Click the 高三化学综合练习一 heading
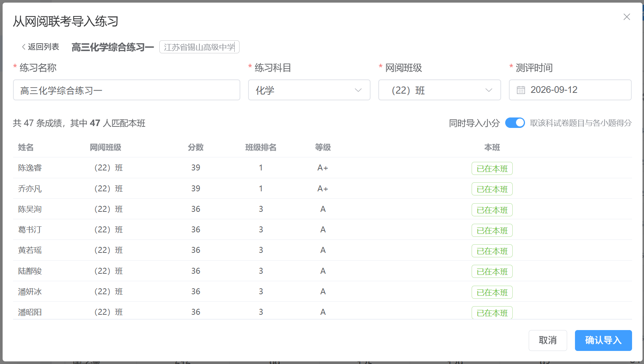 click(x=113, y=47)
